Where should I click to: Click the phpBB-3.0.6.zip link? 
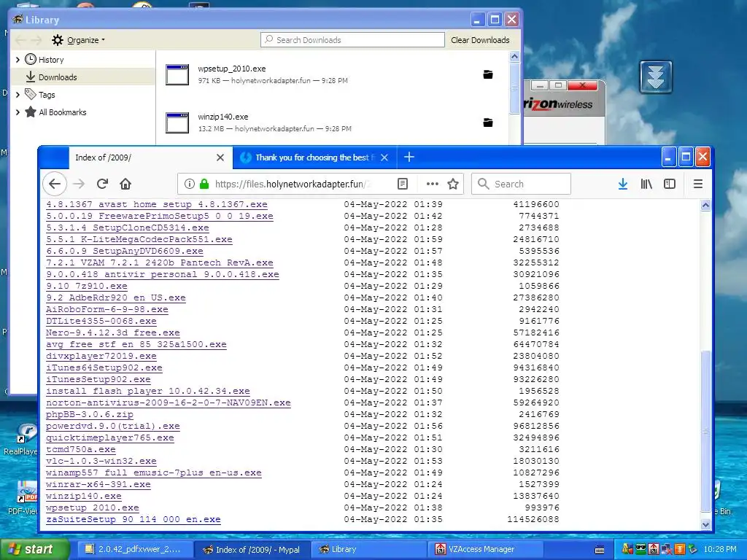point(90,414)
